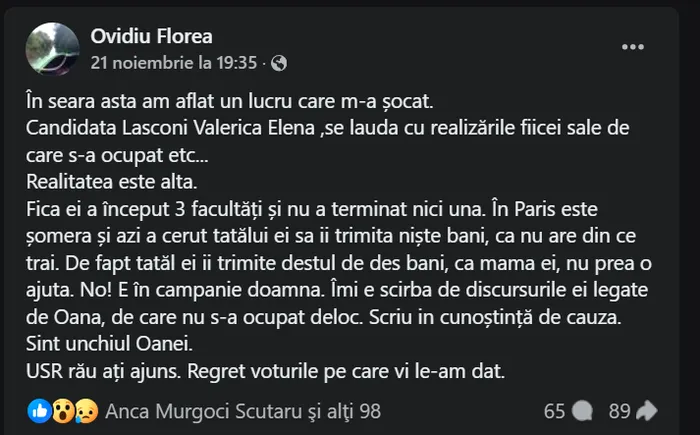Open the three-dot post options menu

633,48
